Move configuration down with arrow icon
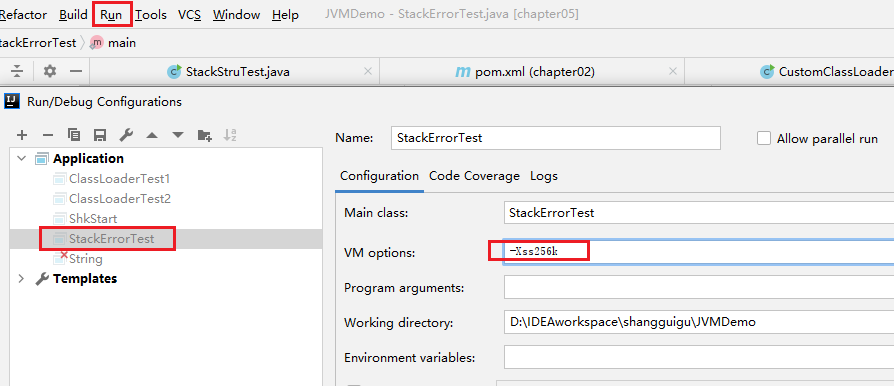 click(x=178, y=135)
